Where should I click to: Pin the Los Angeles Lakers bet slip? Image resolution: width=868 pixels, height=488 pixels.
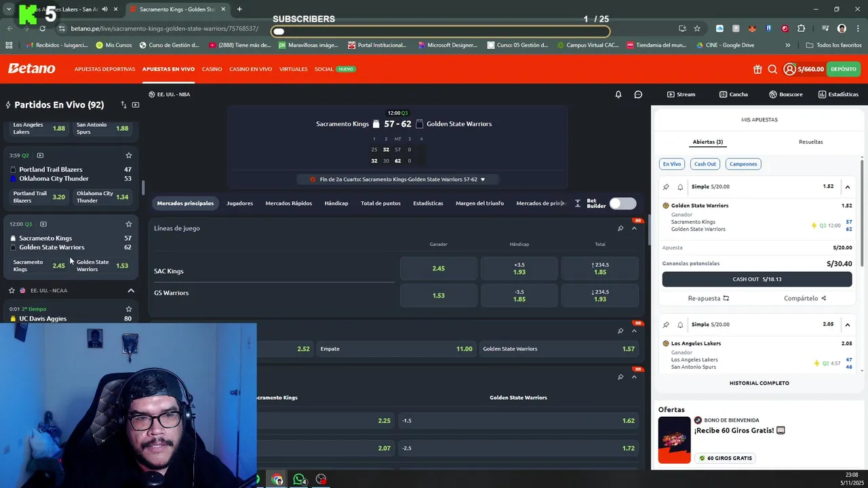point(666,325)
